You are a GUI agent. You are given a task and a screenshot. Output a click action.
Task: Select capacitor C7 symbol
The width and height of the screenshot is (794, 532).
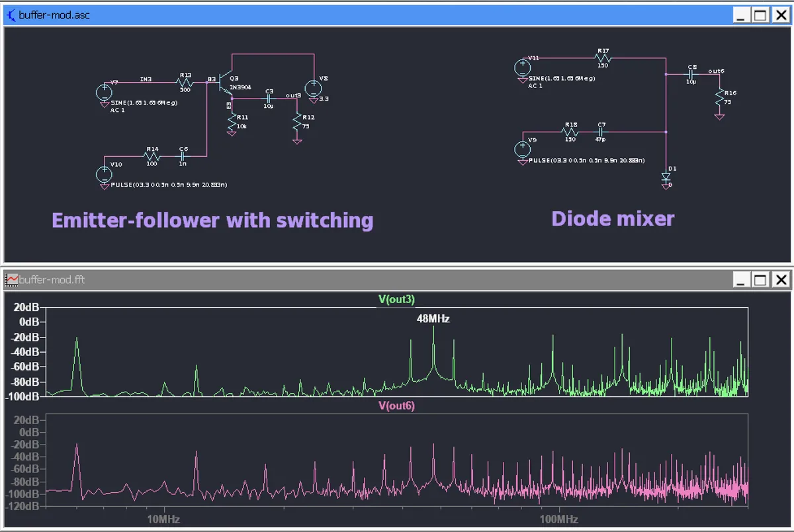click(x=601, y=132)
